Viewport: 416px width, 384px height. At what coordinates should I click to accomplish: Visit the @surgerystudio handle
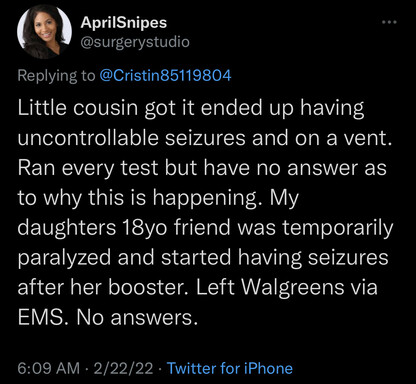[x=135, y=42]
